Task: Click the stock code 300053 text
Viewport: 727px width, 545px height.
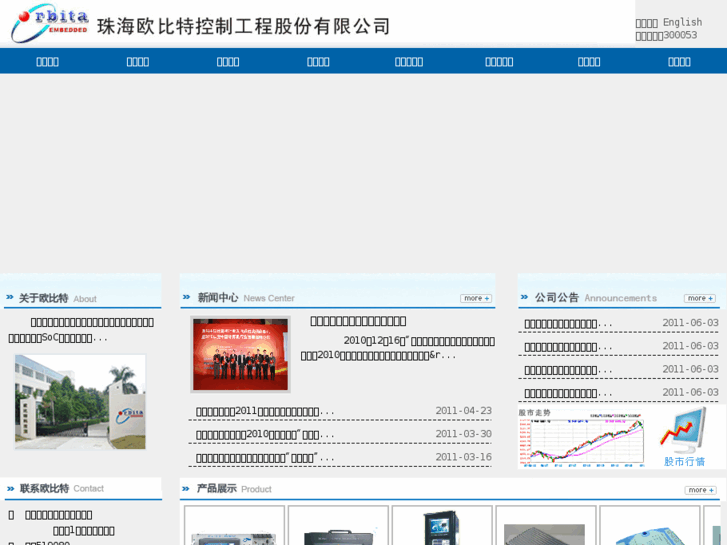Action: point(680,35)
